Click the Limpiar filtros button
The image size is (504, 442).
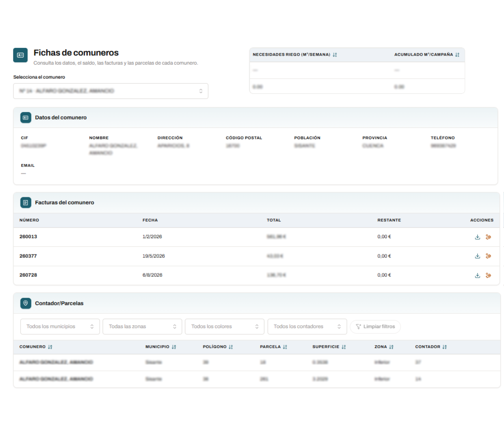[375, 327]
